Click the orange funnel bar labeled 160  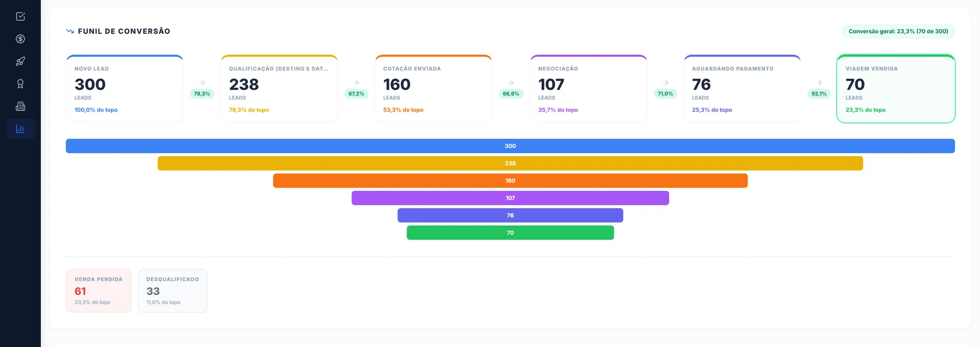(x=510, y=181)
